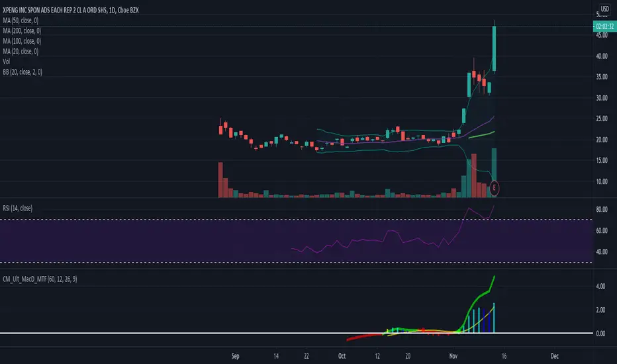The image size is (617, 364).
Task: Select the MA (100, close, 0) indicator label
Action: click(22, 41)
